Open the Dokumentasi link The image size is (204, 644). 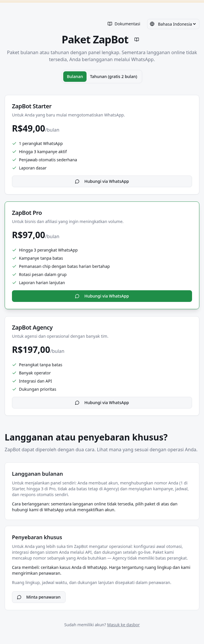click(124, 24)
